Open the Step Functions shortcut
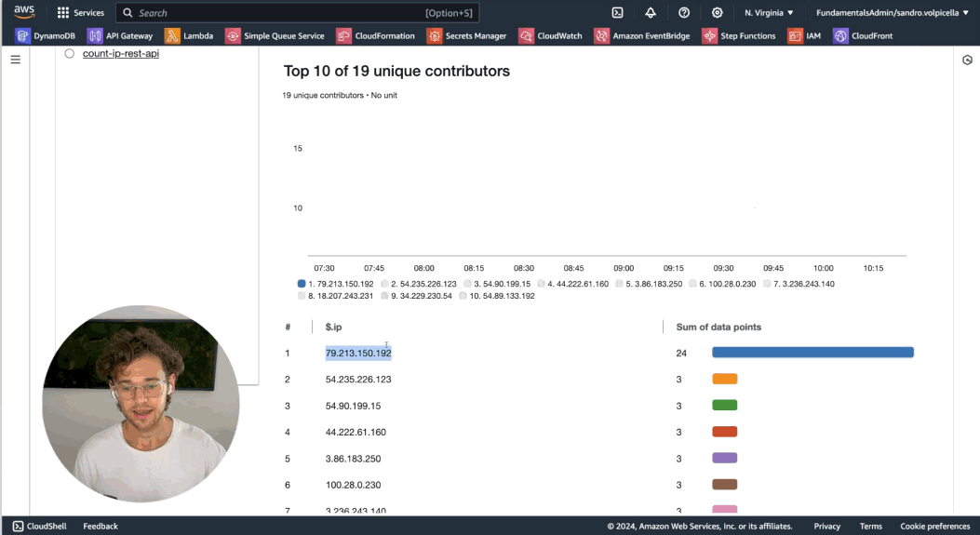Viewport: 980px width, 535px height. click(739, 35)
